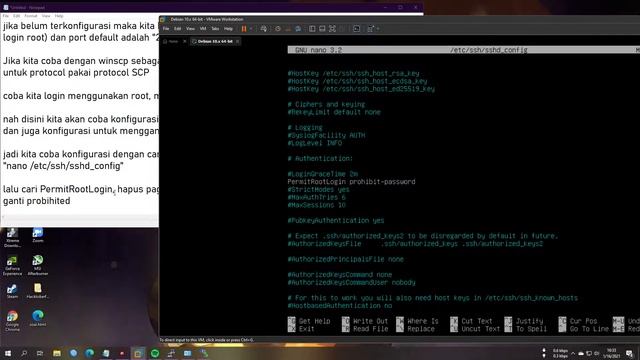
Task: Open the VMware File menu
Action: click(x=166, y=29)
